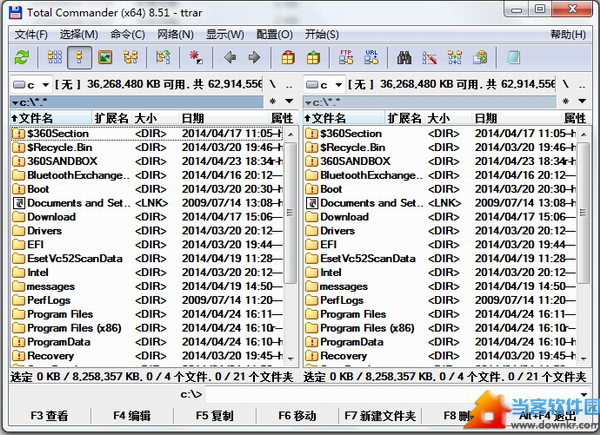Open the 开始(S) menu
Screen dimensions: 600x435
(x=322, y=34)
